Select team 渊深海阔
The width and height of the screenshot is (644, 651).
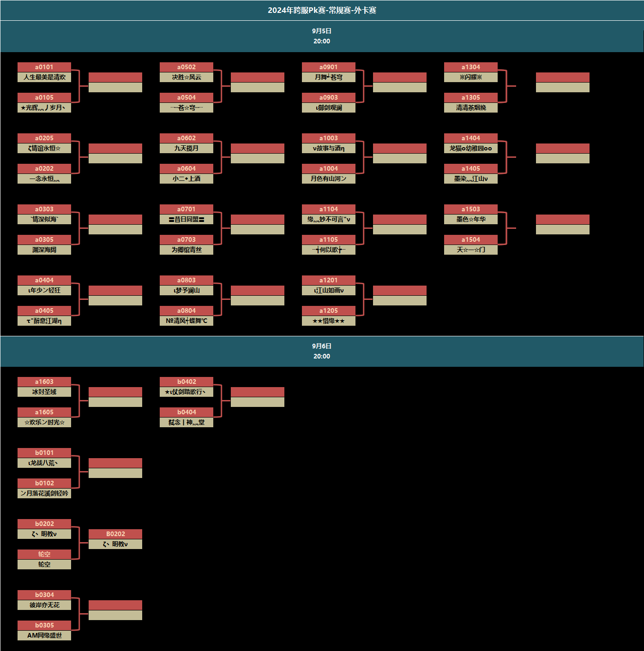44,250
